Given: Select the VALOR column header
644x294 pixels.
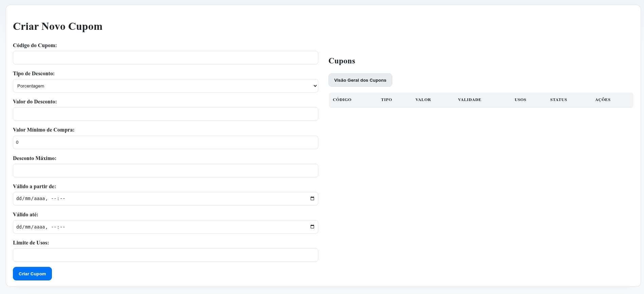Looking at the screenshot, I should coord(423,100).
